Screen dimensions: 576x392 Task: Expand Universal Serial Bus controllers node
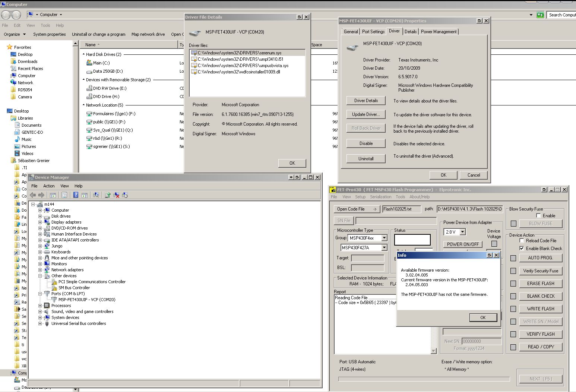coord(40,323)
